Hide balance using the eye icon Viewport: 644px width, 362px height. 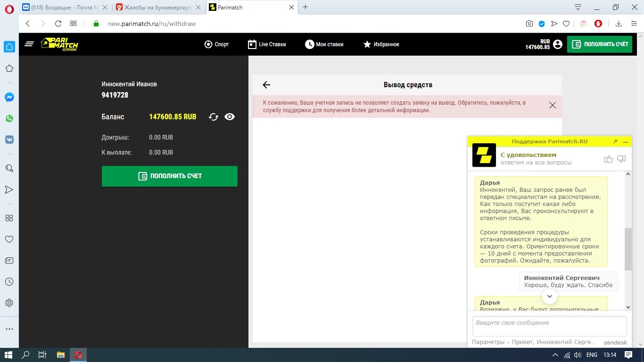(x=230, y=117)
